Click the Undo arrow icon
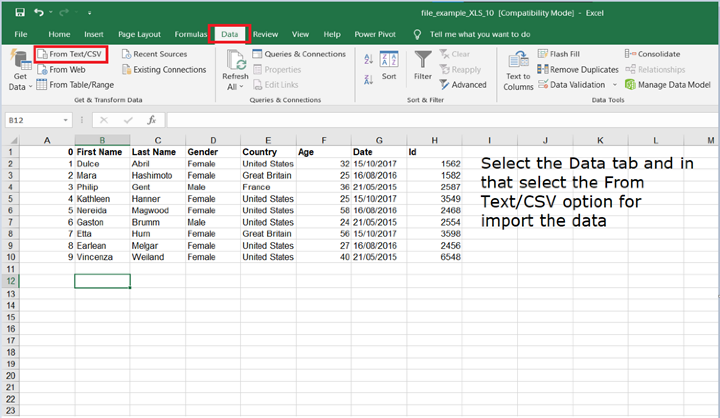 click(x=38, y=12)
